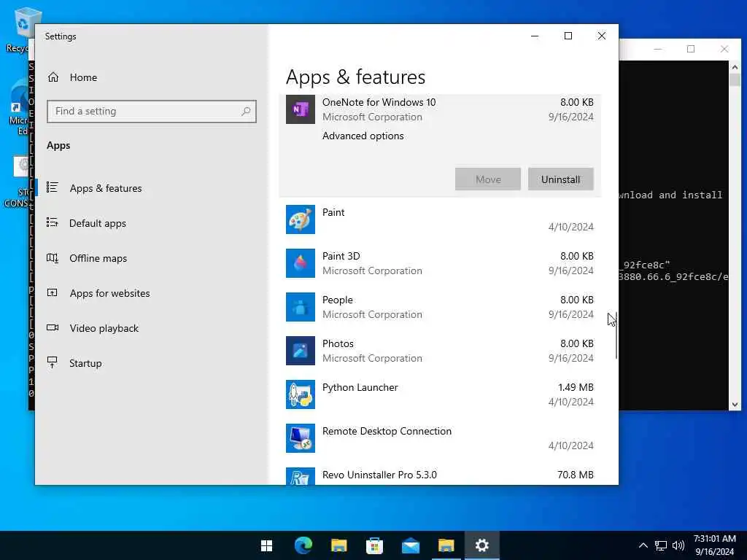Screen dimensions: 747x560
Task: Maximize the Settings window
Action: click(568, 36)
